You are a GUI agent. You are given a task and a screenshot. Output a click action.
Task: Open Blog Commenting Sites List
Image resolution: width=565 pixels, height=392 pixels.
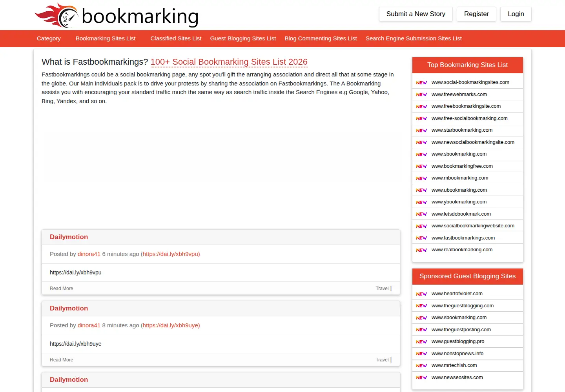click(321, 38)
